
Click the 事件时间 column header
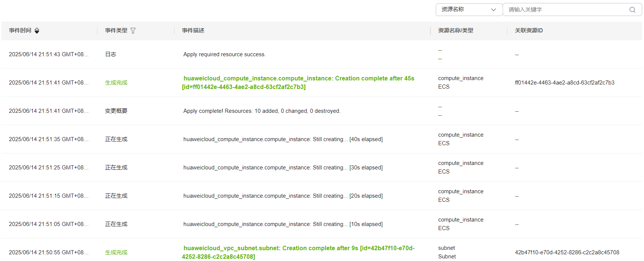coord(20,31)
